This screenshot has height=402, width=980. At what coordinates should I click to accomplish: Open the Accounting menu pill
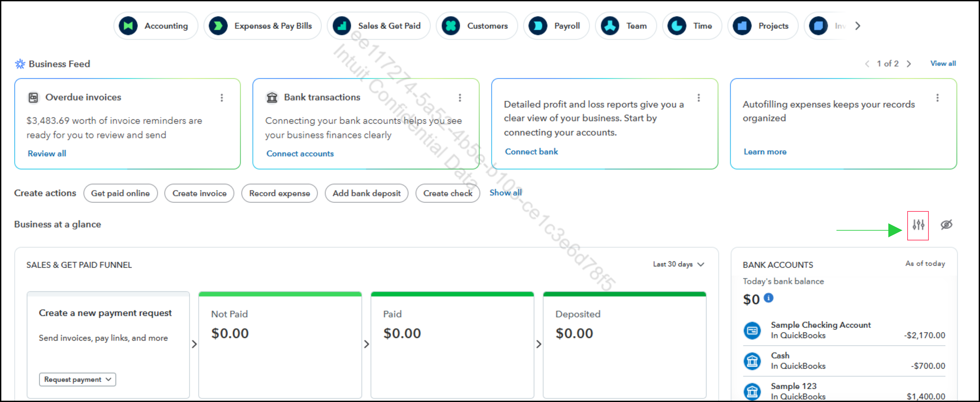pyautogui.click(x=156, y=26)
